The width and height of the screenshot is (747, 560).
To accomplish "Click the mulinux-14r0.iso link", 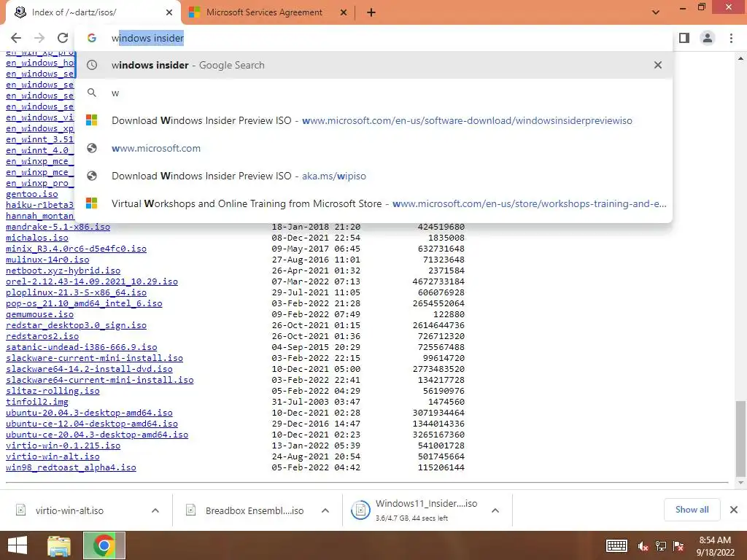I will [x=47, y=260].
